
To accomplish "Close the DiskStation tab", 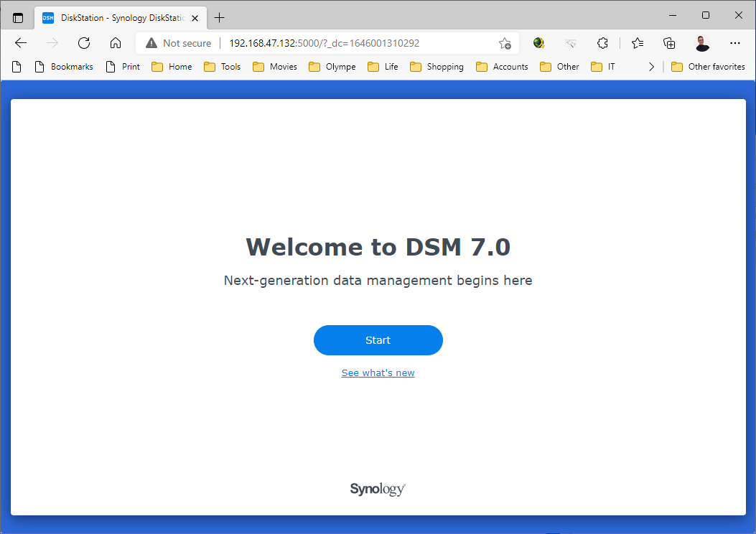I will (195, 19).
